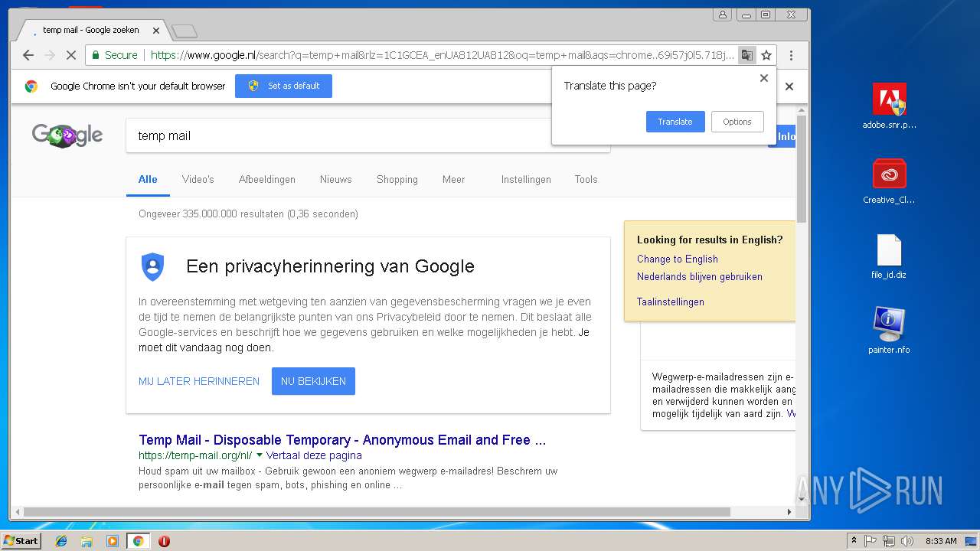Go back using the browser back arrow
980x551 pixels.
(28, 55)
